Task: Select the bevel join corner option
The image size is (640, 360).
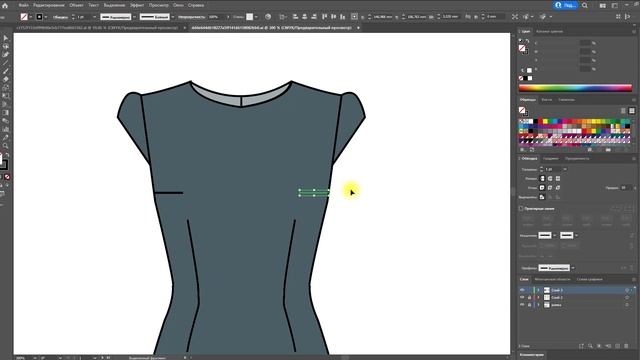Action: click(558, 188)
